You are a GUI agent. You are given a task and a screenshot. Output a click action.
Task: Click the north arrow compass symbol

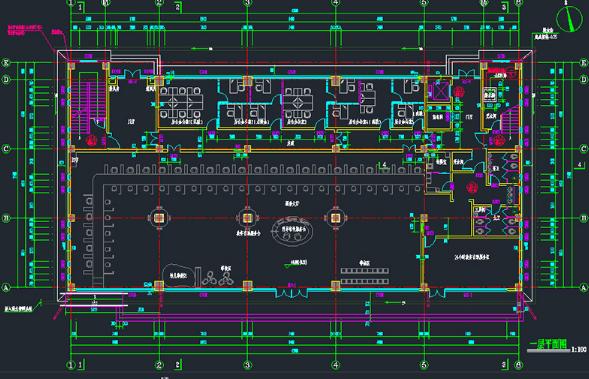(x=569, y=18)
